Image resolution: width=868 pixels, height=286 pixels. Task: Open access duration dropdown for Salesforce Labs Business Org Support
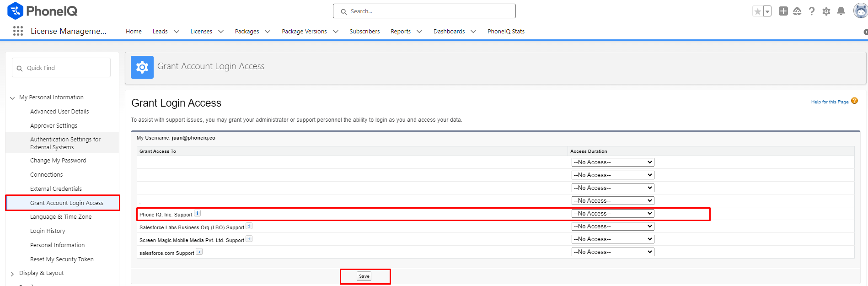[x=613, y=226]
